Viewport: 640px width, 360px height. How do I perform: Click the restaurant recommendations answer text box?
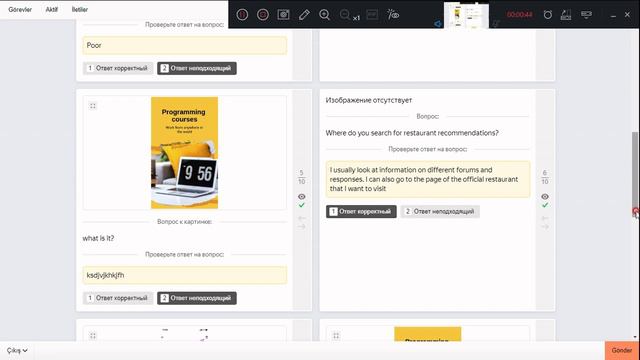pyautogui.click(x=428, y=179)
